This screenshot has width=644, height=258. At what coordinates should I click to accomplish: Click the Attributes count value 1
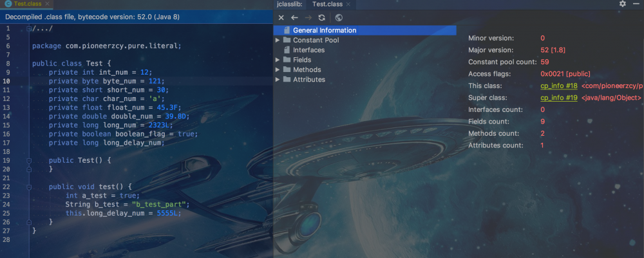pos(542,145)
